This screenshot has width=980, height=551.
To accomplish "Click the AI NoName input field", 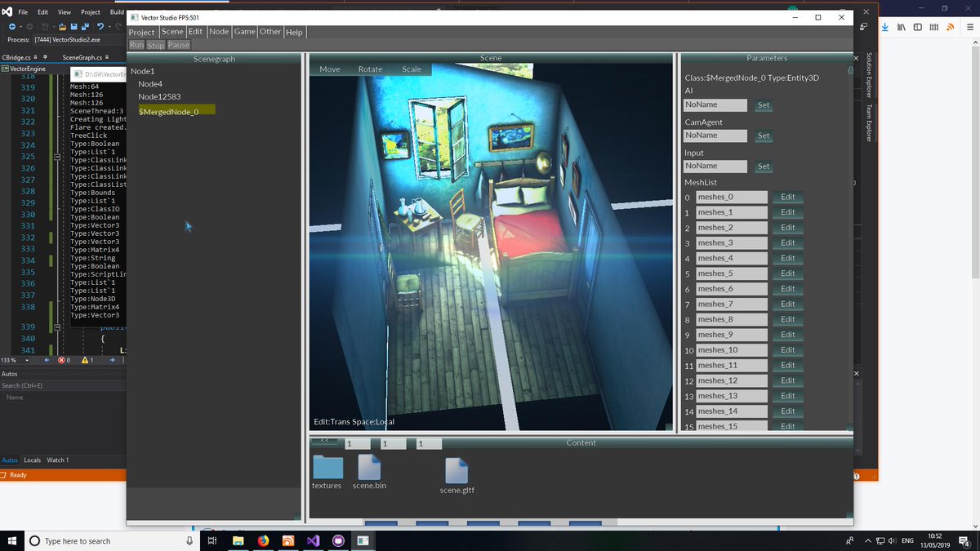I will (715, 105).
